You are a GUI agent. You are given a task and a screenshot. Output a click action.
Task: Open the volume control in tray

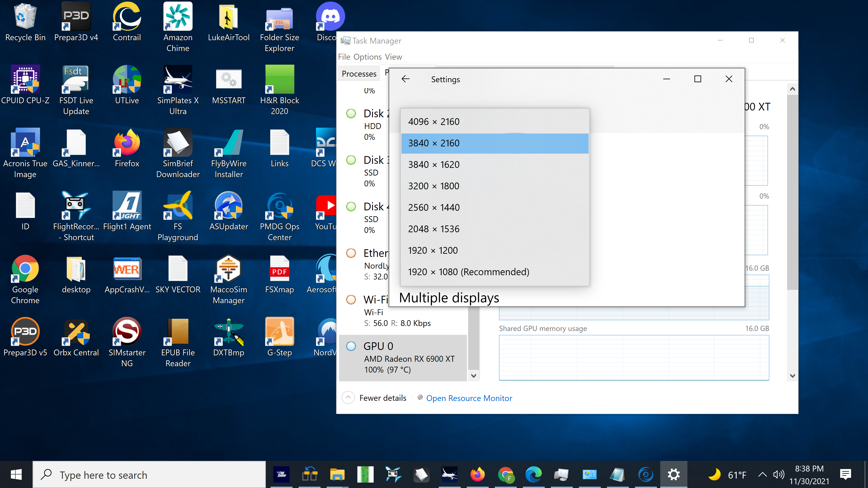point(779,475)
